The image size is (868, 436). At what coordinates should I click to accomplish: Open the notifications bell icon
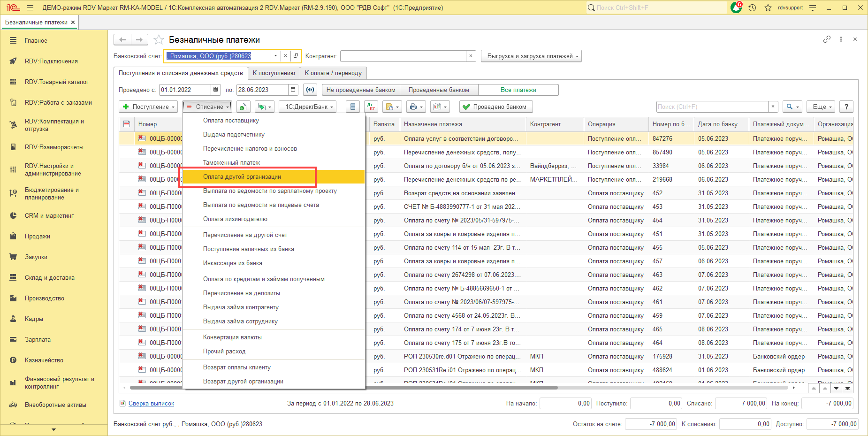point(736,8)
